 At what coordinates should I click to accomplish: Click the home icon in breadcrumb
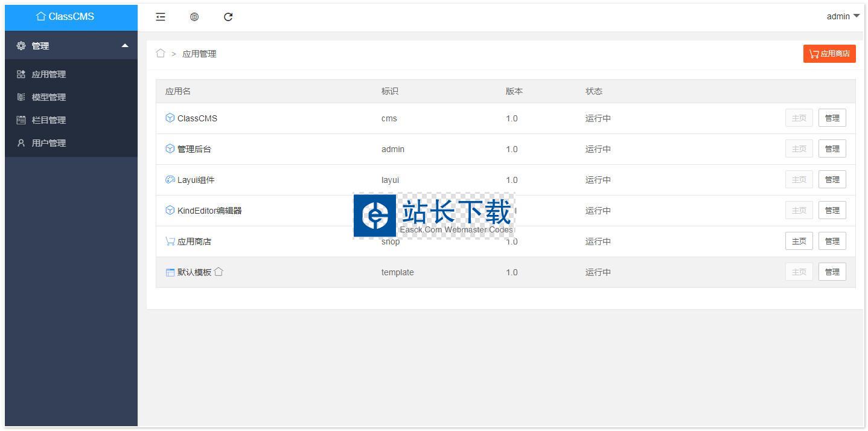click(x=161, y=53)
